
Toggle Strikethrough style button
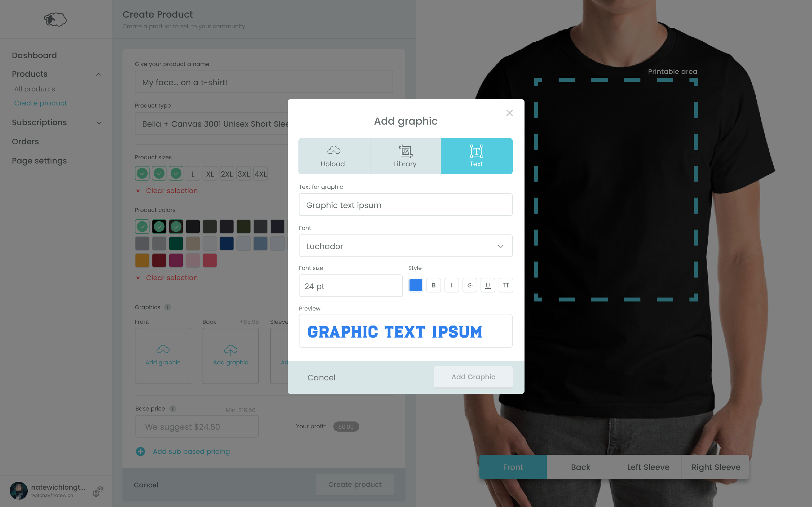(470, 285)
